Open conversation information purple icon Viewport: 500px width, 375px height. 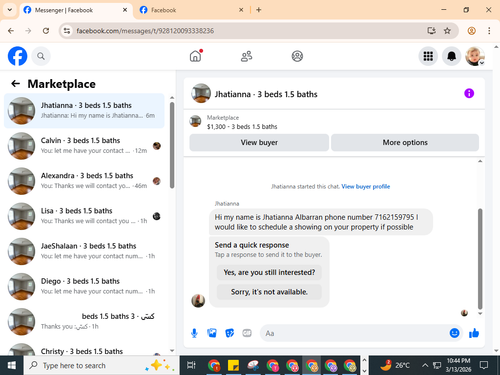469,93
